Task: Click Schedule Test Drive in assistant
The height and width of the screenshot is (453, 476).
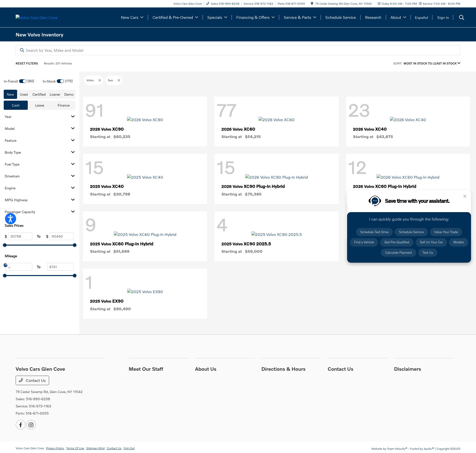Action: point(374,232)
